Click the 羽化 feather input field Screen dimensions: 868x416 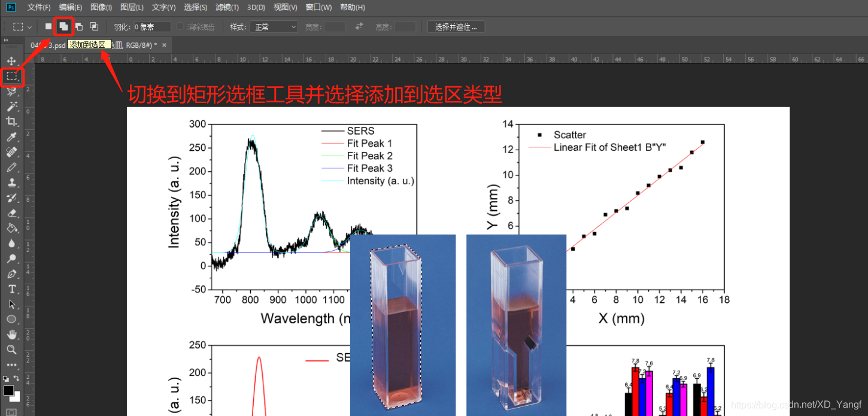[152, 27]
